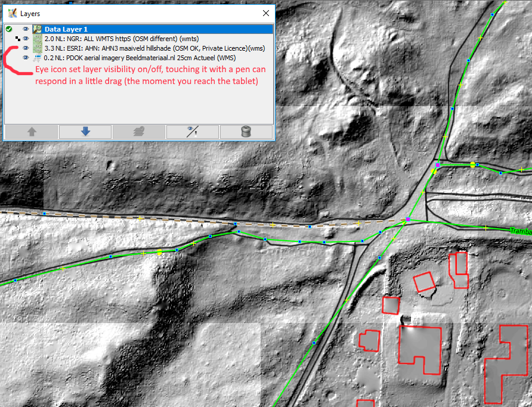Toggle eye icon of PDOK aerial imagery layer
This screenshot has width=532, height=407.
[x=26, y=58]
